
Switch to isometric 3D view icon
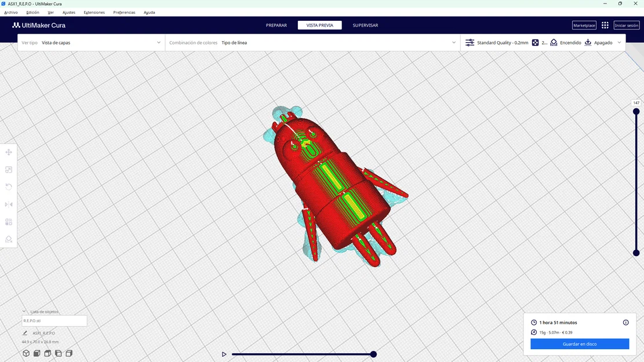point(26,353)
